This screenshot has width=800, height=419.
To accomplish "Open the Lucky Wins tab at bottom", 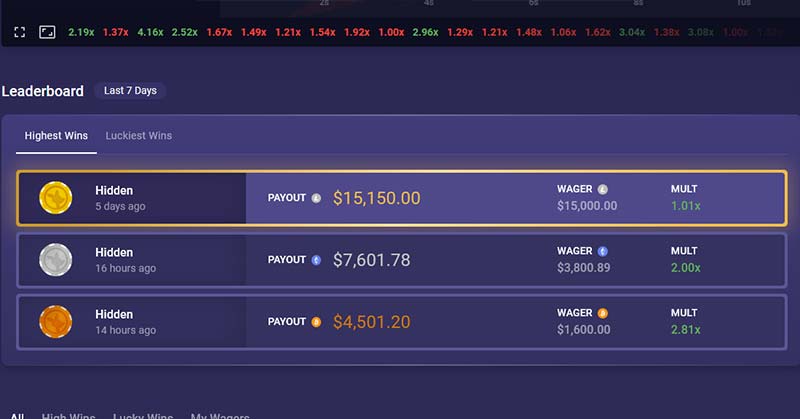I will tap(143, 416).
